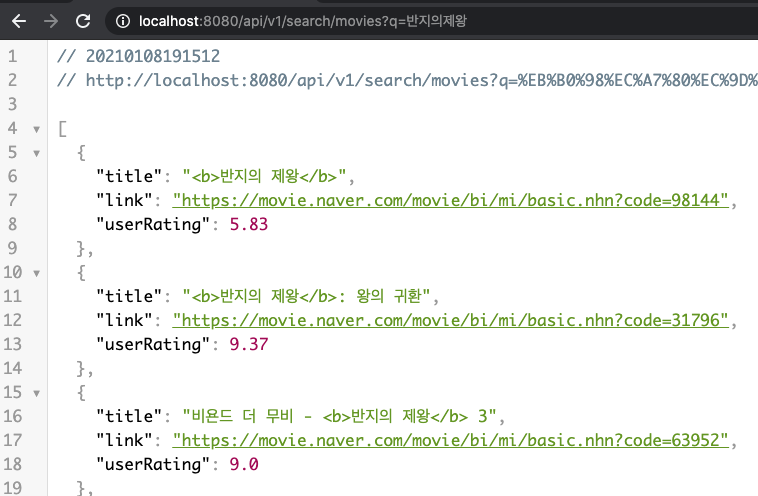Screen dimensions: 758x496
Task: Click the closing brace on line 14
Action: click(81, 368)
